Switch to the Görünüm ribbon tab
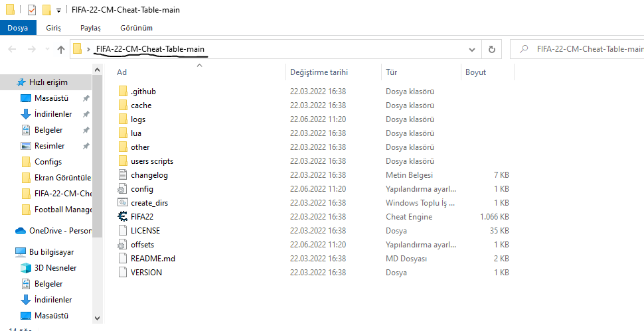 136,28
